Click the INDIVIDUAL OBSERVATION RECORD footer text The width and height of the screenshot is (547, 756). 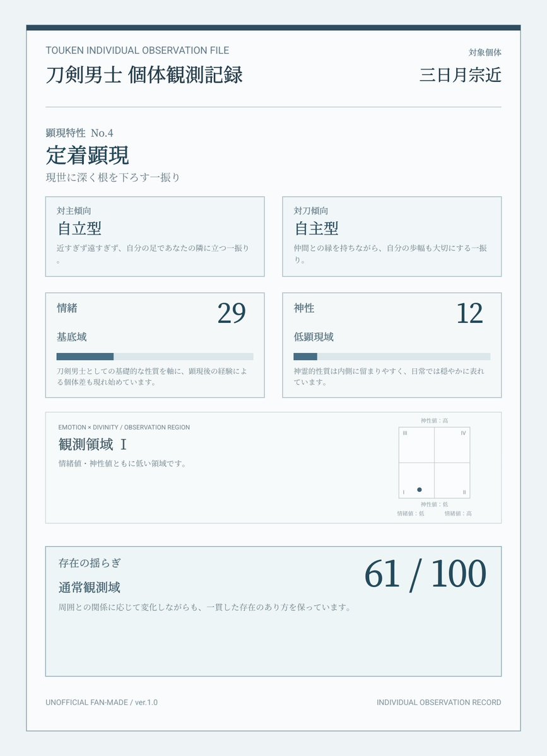tap(439, 702)
